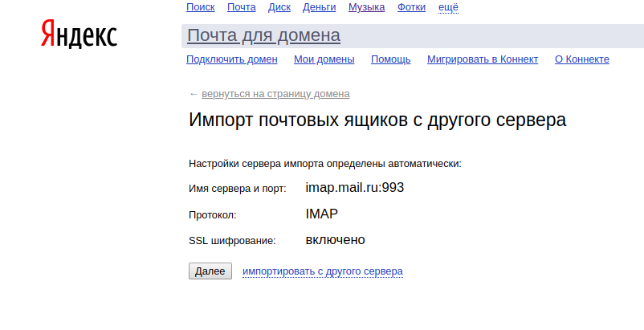Click the Далее button
Screen dimensions: 644x330
coord(210,271)
